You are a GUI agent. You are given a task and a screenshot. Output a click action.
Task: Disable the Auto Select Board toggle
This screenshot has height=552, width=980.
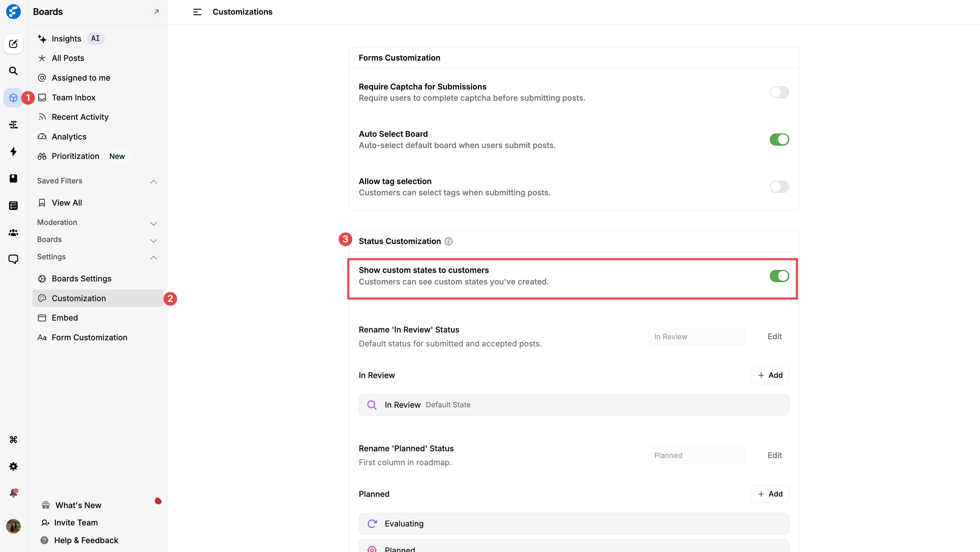779,140
